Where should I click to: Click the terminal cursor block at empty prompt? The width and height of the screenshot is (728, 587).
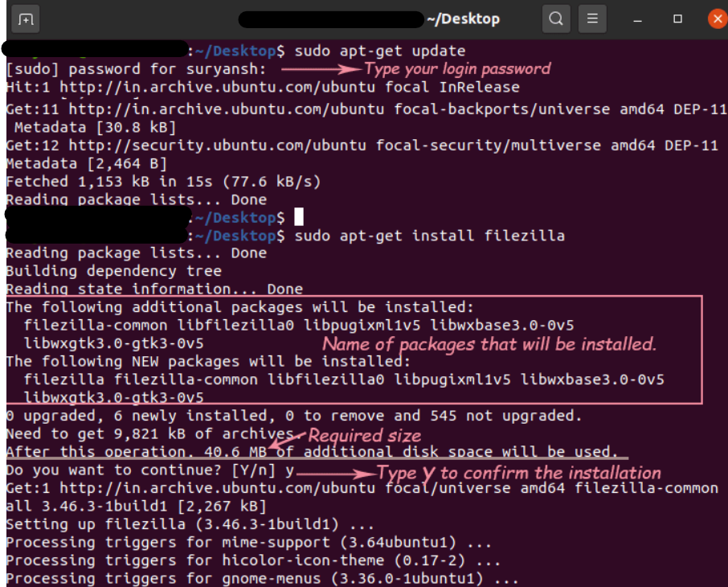(x=299, y=217)
